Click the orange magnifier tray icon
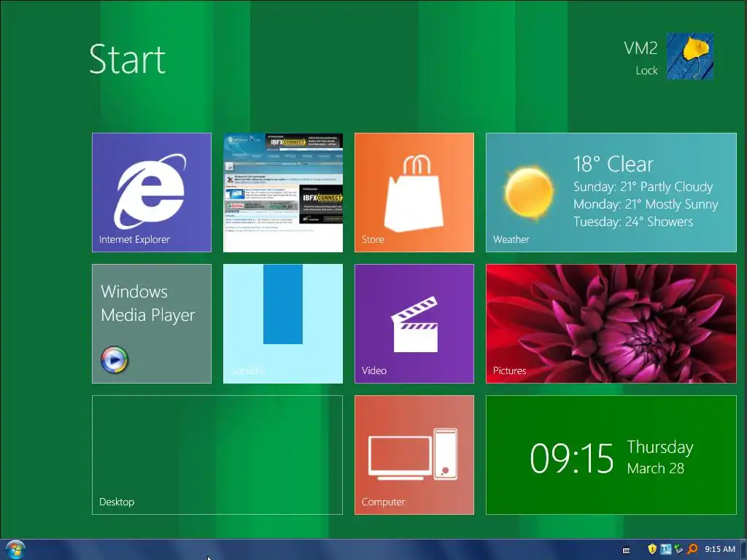Image resolution: width=747 pixels, height=560 pixels. pyautogui.click(x=693, y=549)
